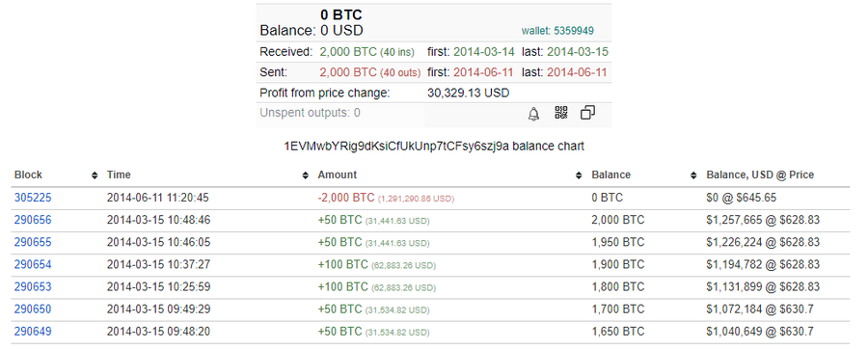The width and height of the screenshot is (868, 349).
Task: Click the 1,800 BTC balance cell
Action: click(x=618, y=287)
